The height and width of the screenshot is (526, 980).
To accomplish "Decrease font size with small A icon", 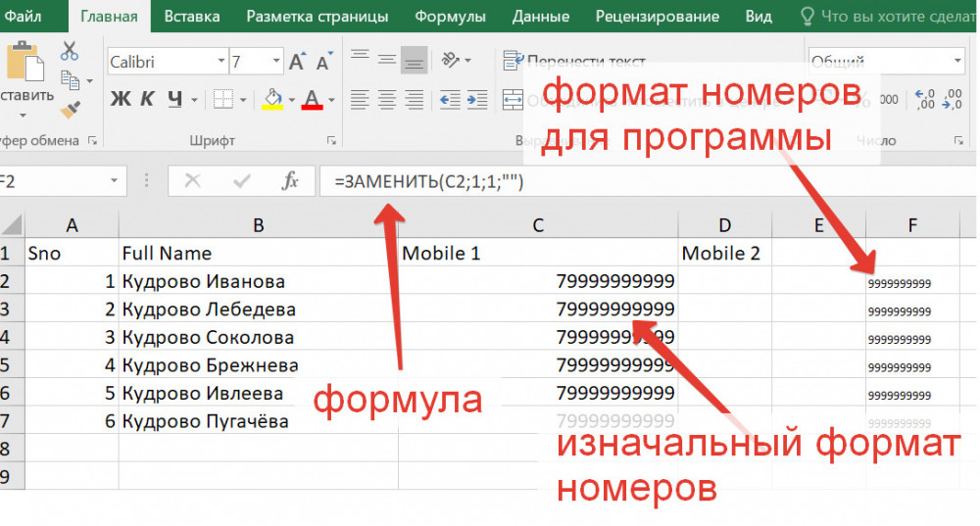I will (x=324, y=62).
